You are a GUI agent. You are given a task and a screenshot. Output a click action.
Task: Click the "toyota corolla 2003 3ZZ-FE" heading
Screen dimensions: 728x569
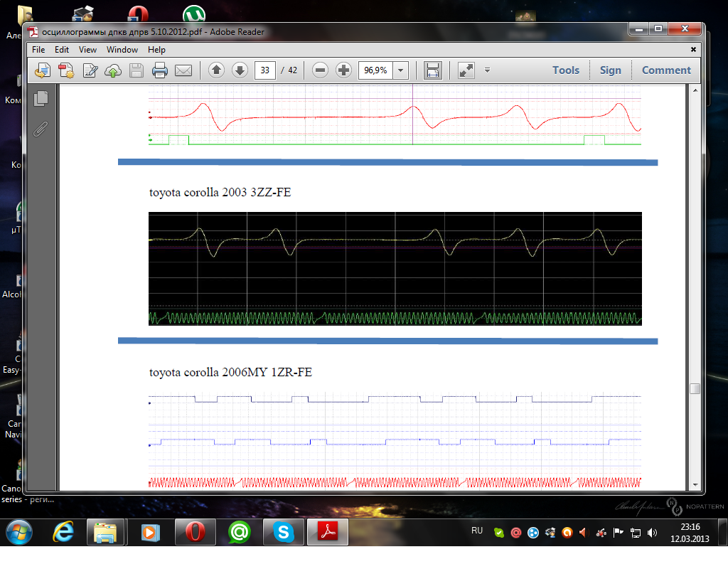click(x=220, y=192)
